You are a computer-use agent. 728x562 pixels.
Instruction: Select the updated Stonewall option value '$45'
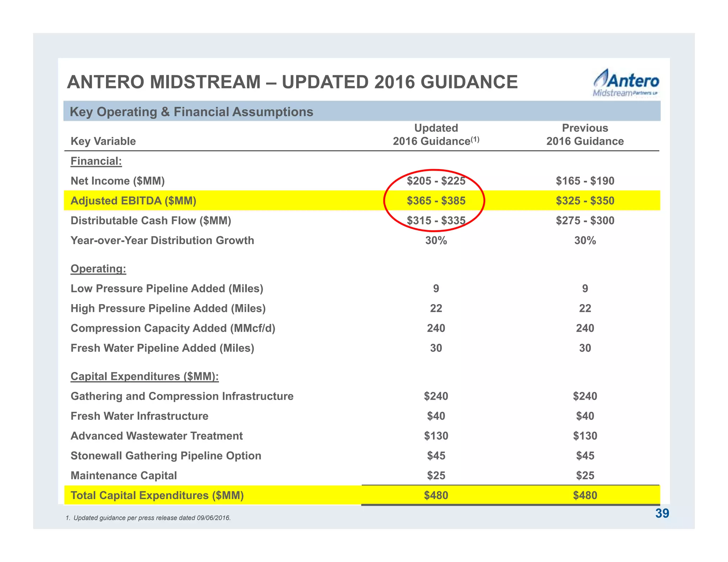click(436, 456)
